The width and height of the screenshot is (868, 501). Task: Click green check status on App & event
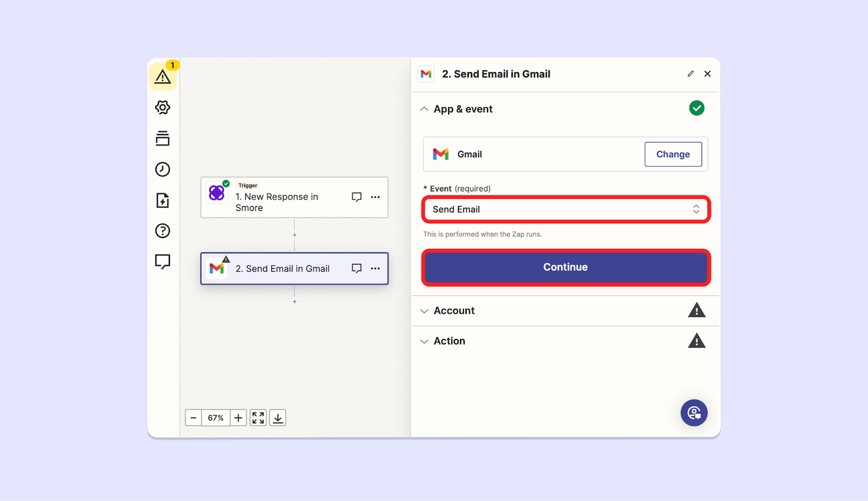click(x=697, y=108)
